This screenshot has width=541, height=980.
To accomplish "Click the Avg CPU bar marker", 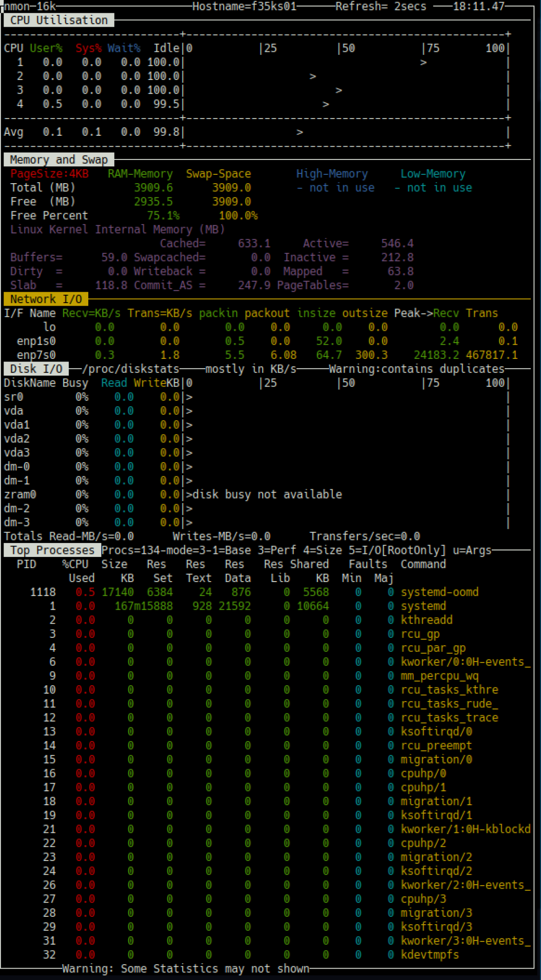I will (x=299, y=132).
